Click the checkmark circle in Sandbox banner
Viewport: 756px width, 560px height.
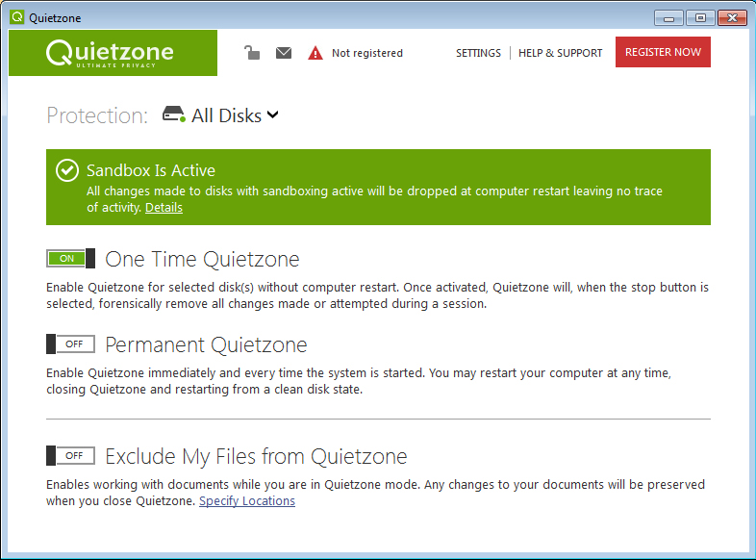pyautogui.click(x=66, y=170)
